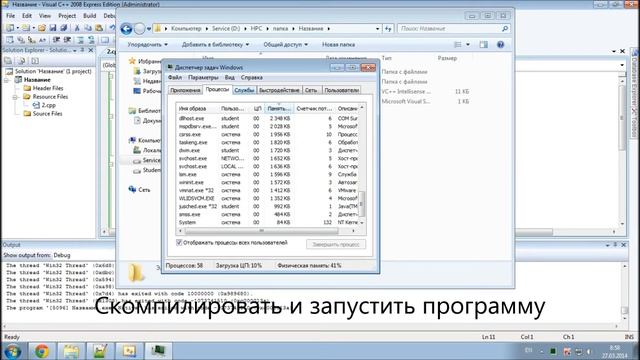Open the Добавить в библиотеку dropdown
The width and height of the screenshot is (640, 360).
[x=216, y=44]
